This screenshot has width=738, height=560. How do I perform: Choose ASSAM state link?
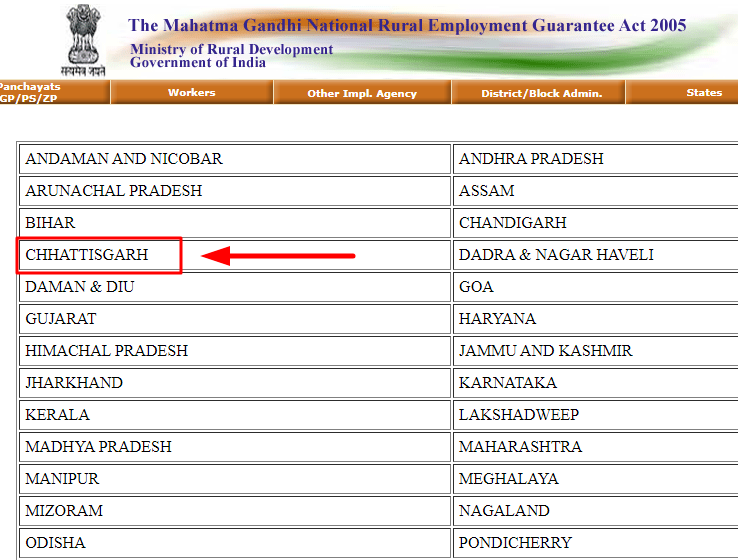[x=487, y=191]
